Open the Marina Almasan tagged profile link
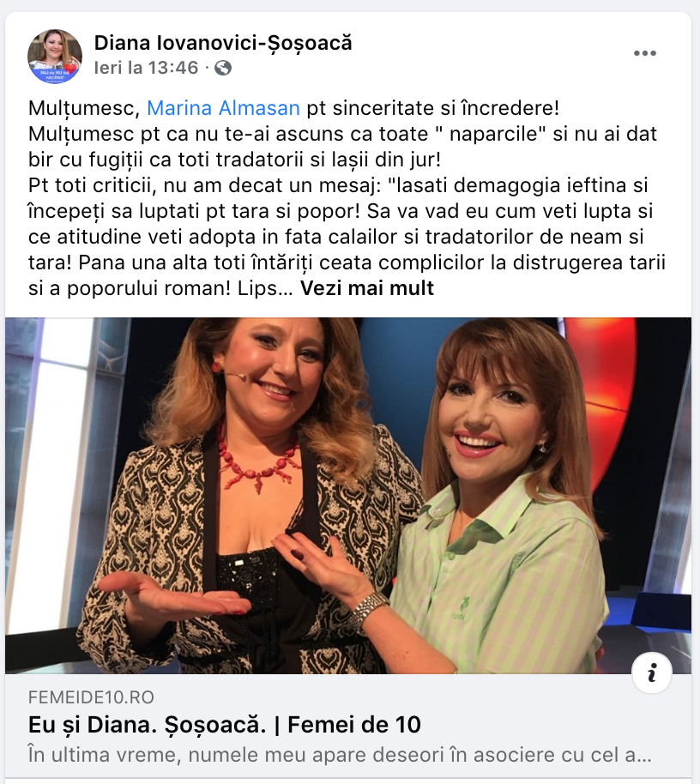The image size is (700, 784). coord(223,108)
